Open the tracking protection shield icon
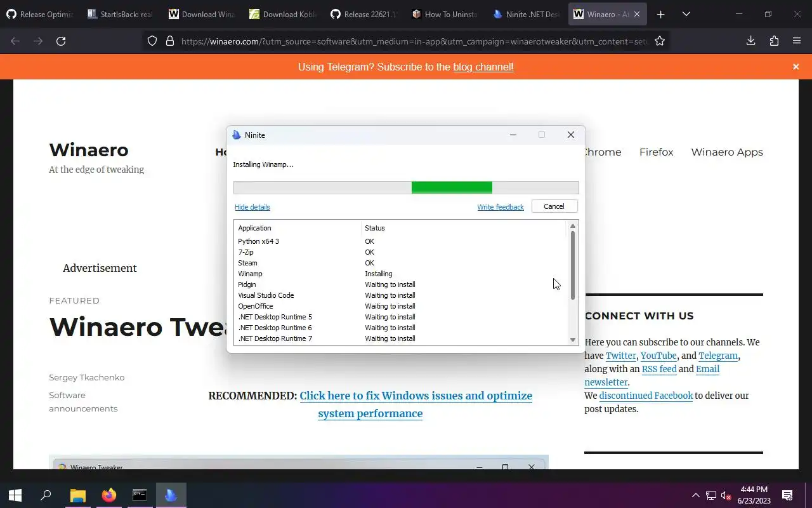812x508 pixels. (x=152, y=41)
